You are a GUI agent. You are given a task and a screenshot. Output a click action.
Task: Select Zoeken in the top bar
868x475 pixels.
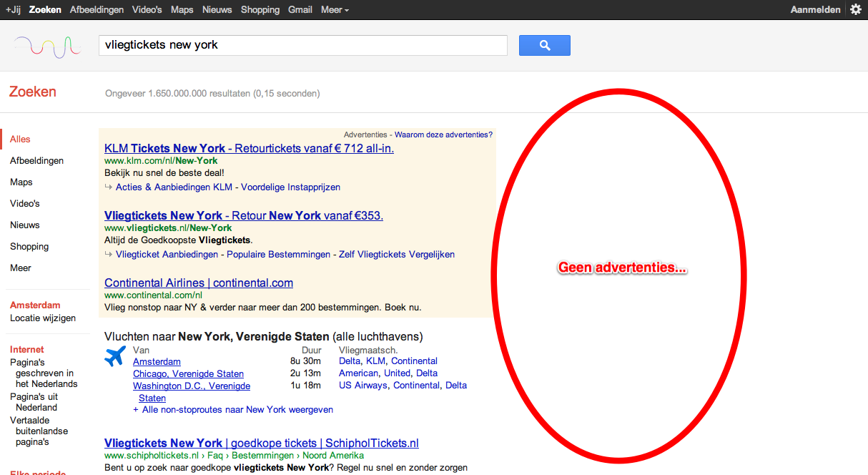pos(45,9)
